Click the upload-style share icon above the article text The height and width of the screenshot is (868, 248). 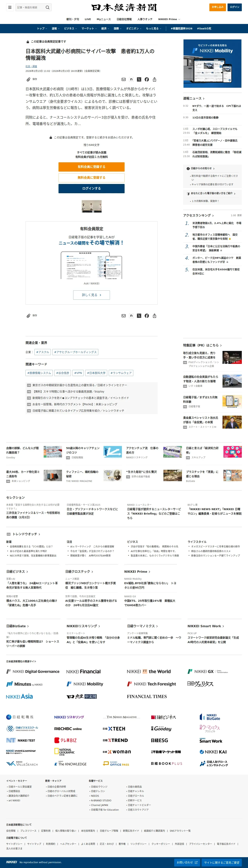pos(154,80)
